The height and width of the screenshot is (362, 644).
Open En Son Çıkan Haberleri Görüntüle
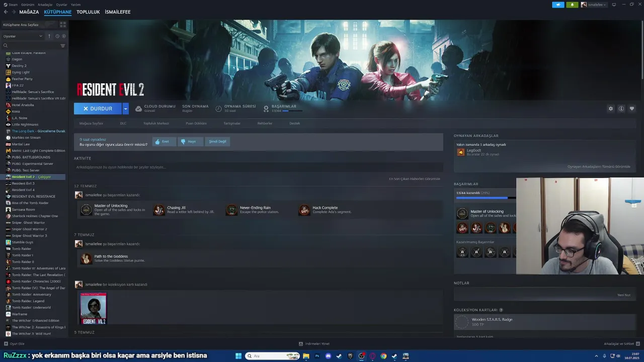[x=415, y=178]
